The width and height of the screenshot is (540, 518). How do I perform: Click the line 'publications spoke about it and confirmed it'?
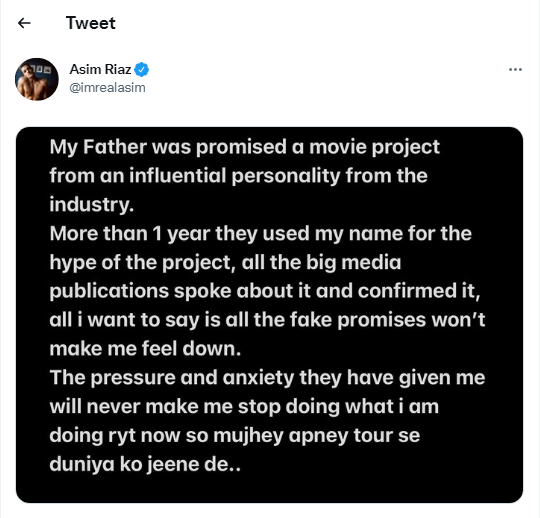coord(265,291)
